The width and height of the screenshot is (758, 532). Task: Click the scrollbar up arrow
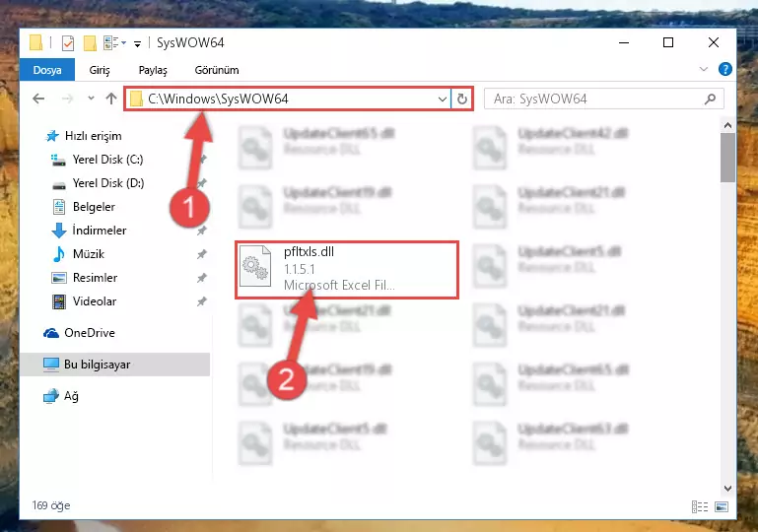coord(727,126)
